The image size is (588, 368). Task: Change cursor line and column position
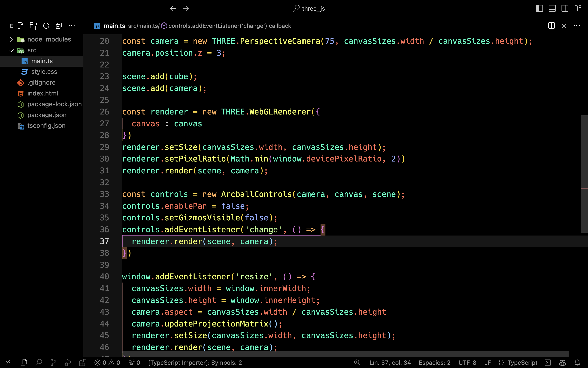point(390,363)
